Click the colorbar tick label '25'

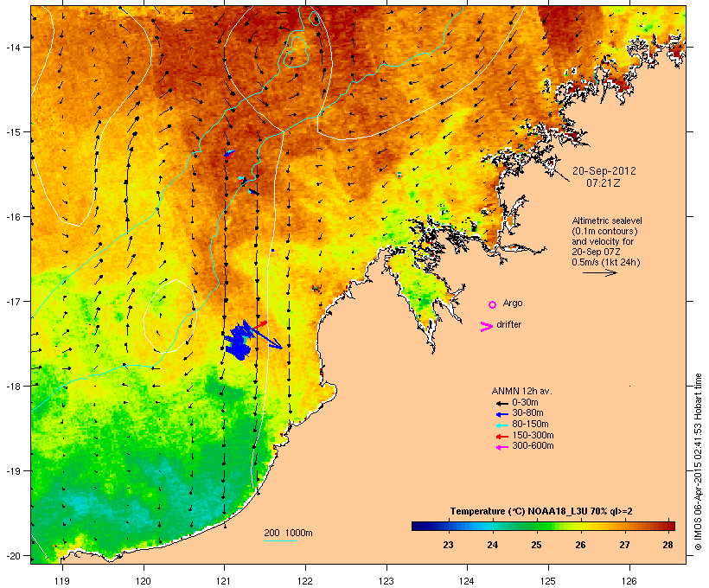coord(536,545)
